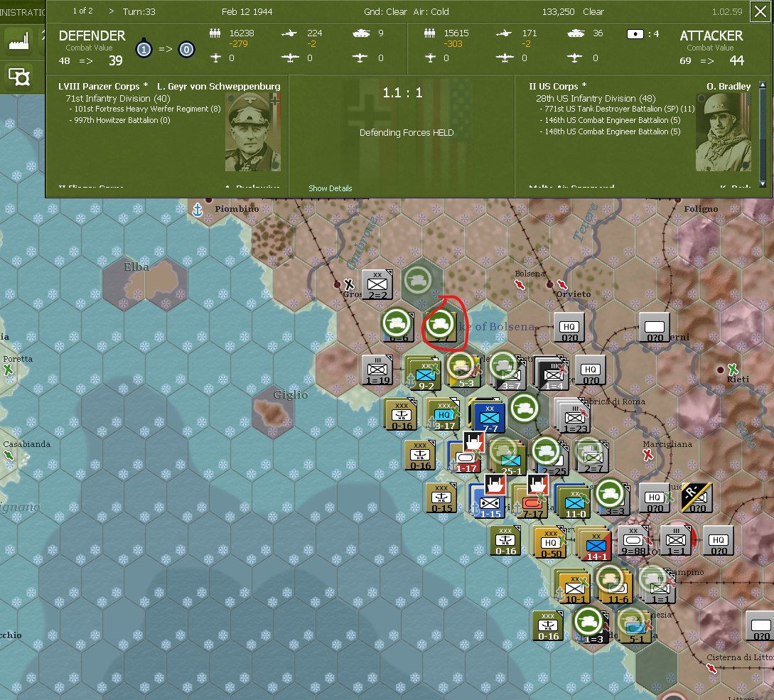Click the scroll-down arrow of the attacker unit list

tap(763, 183)
